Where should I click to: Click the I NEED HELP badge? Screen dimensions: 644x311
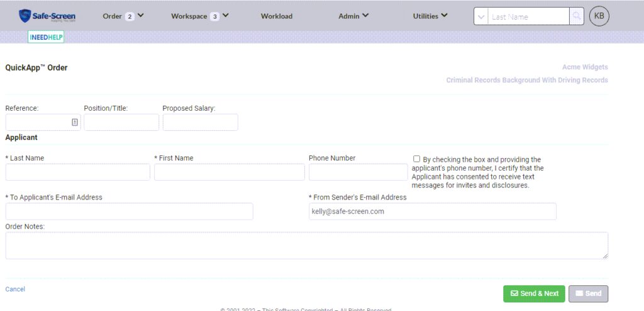[46, 37]
